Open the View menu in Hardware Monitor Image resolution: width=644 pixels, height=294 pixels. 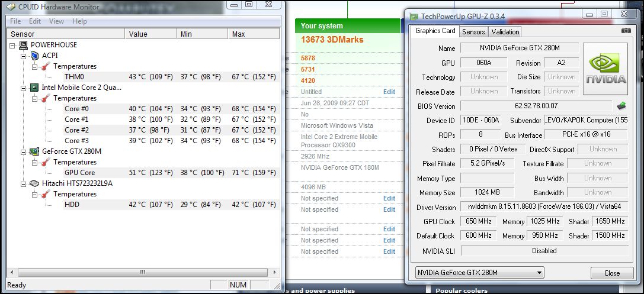coord(56,21)
